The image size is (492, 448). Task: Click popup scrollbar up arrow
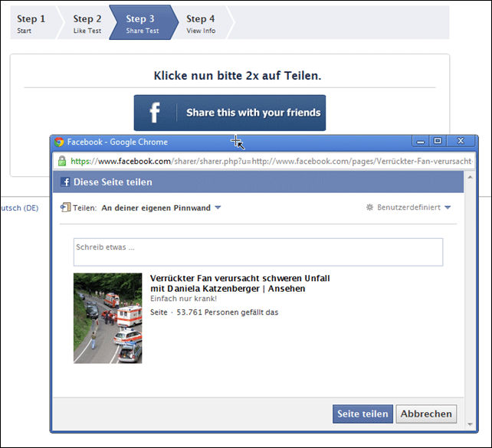(470, 178)
